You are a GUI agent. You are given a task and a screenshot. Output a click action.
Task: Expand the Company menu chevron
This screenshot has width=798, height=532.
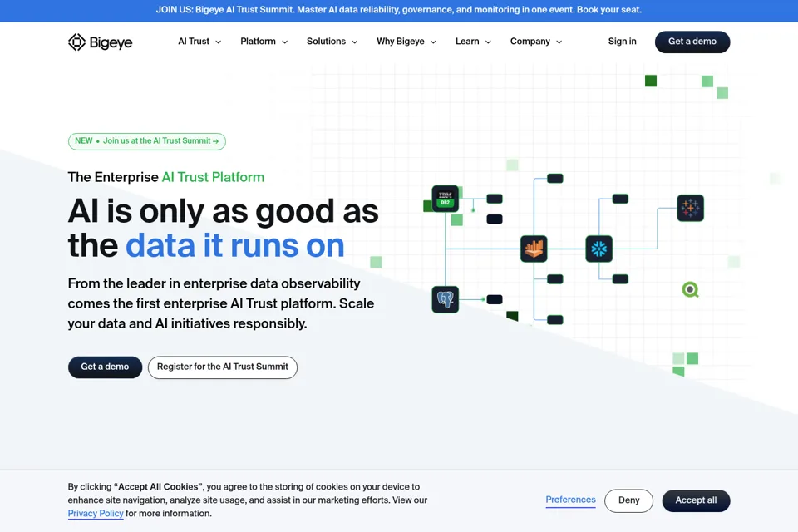[x=559, y=42]
